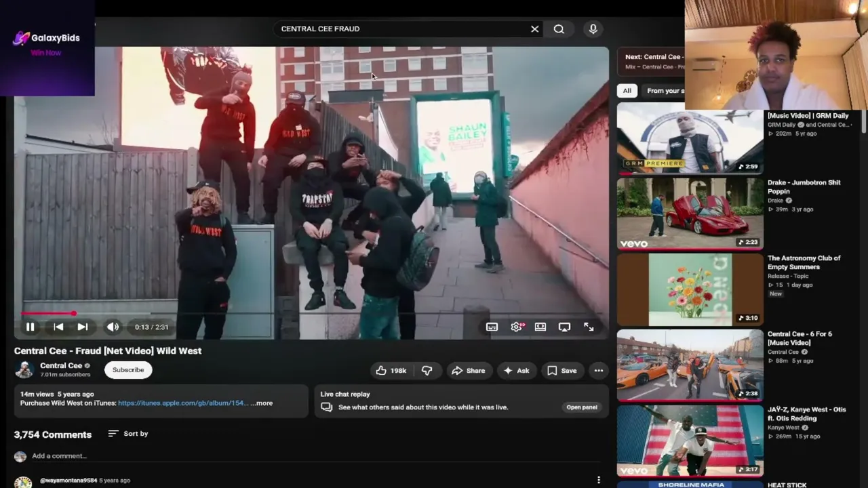Open the Ask AI assistant button

pos(516,371)
